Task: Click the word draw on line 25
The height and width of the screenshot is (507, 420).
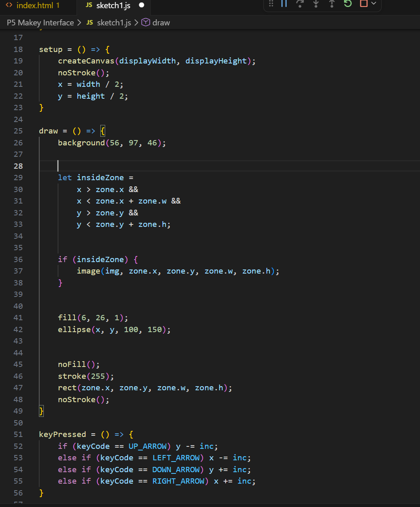Action: click(x=48, y=131)
